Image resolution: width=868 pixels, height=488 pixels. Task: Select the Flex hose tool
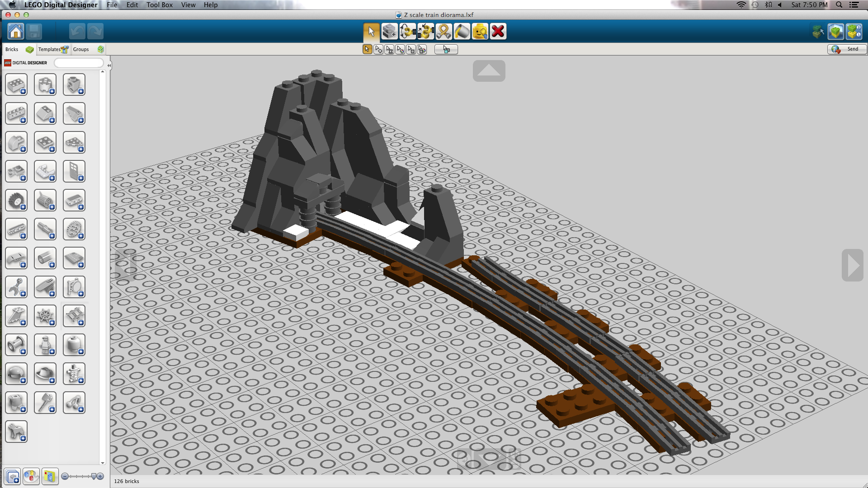[443, 32]
